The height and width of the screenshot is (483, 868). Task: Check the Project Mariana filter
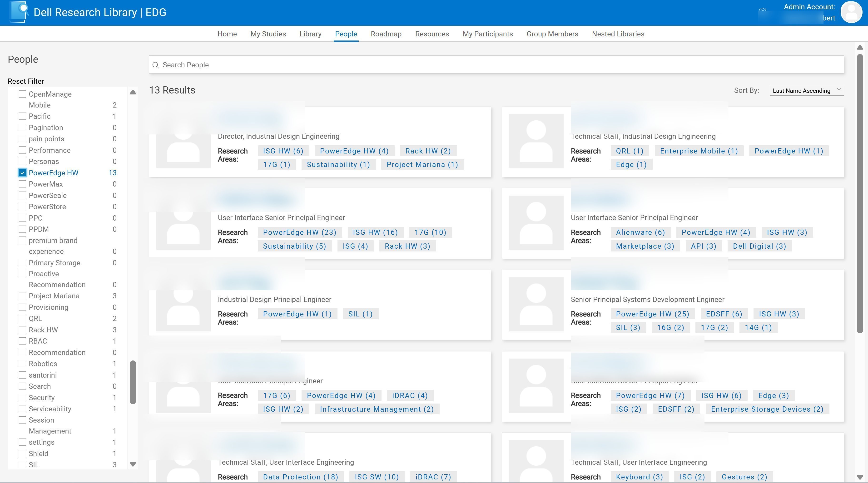click(22, 296)
